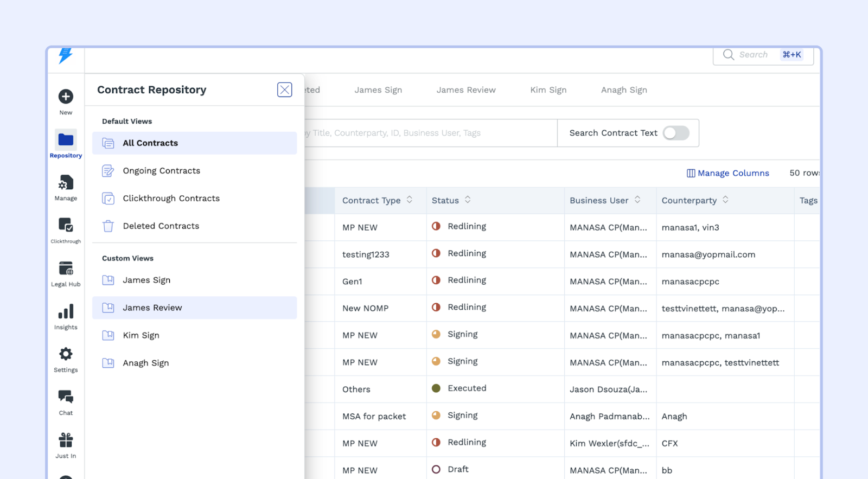Switch to the Anagh Sign tab
The width and height of the screenshot is (868, 479).
point(624,90)
